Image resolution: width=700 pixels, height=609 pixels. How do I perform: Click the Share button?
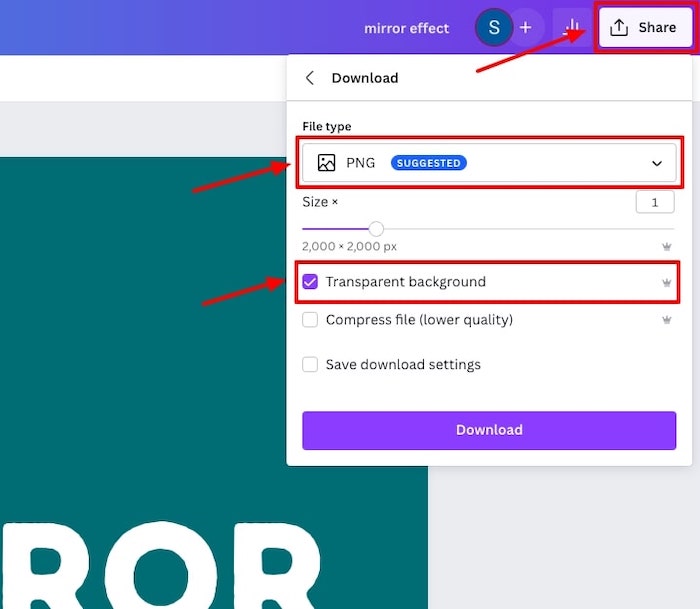[x=646, y=28]
